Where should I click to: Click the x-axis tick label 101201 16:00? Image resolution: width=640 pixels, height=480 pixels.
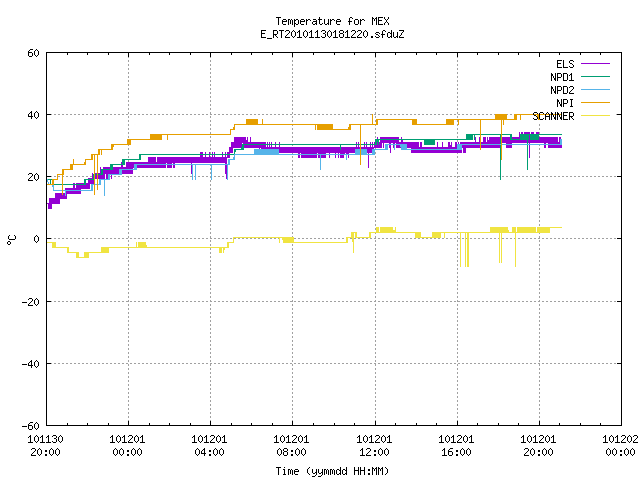coord(456,446)
